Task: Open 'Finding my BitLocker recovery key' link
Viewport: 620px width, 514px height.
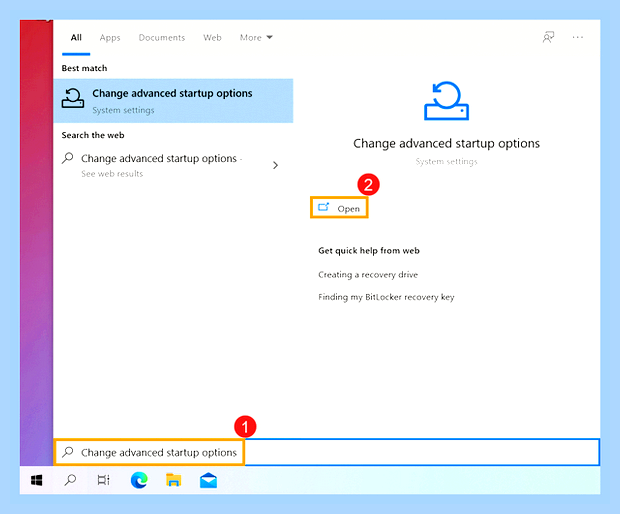Action: point(386,297)
